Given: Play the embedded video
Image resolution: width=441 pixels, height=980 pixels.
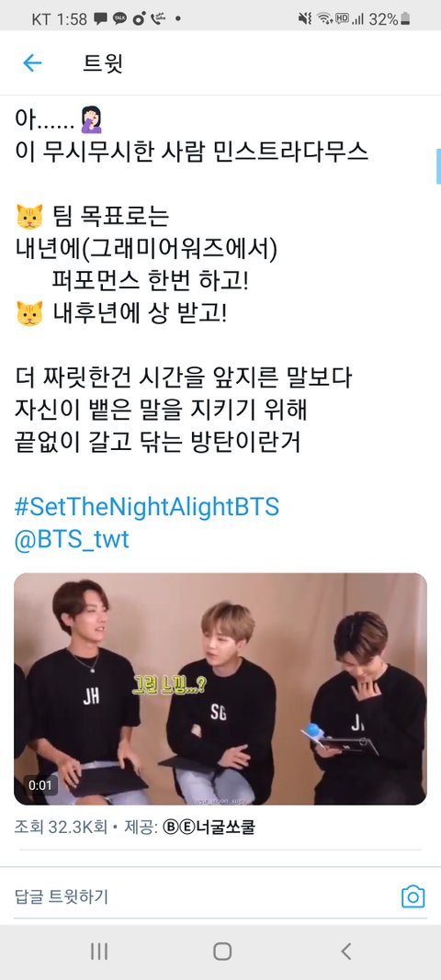Looking at the screenshot, I should 220,689.
